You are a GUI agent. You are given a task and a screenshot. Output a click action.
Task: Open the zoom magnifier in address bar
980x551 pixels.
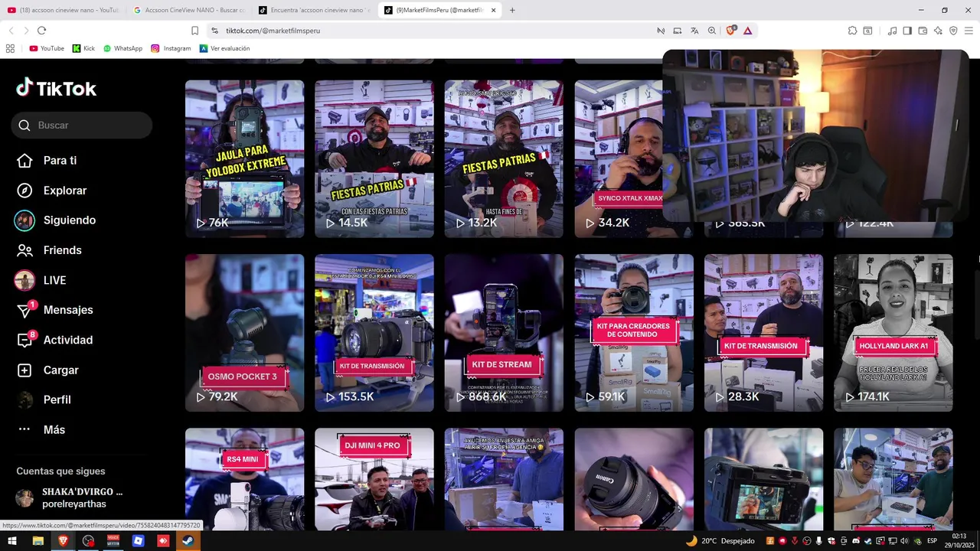(712, 31)
